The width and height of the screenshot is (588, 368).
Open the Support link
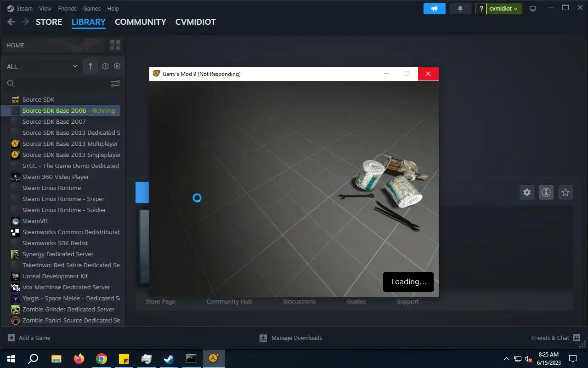408,302
